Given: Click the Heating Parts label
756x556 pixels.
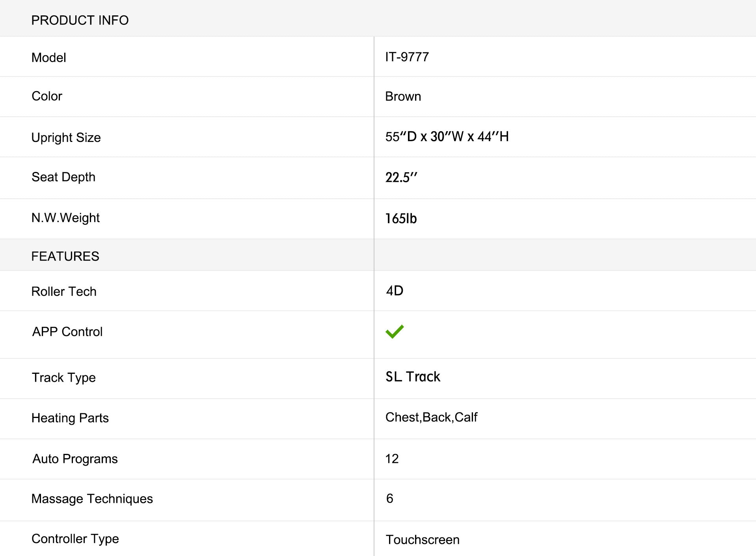Looking at the screenshot, I should (70, 418).
